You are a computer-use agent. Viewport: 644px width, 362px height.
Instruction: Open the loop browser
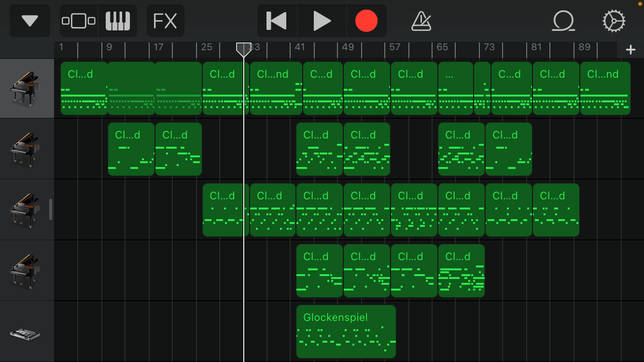point(563,21)
